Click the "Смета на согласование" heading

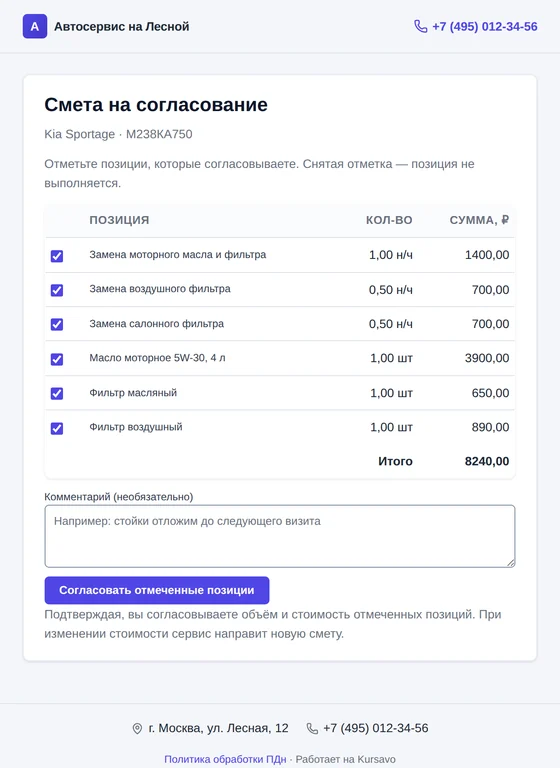(156, 104)
